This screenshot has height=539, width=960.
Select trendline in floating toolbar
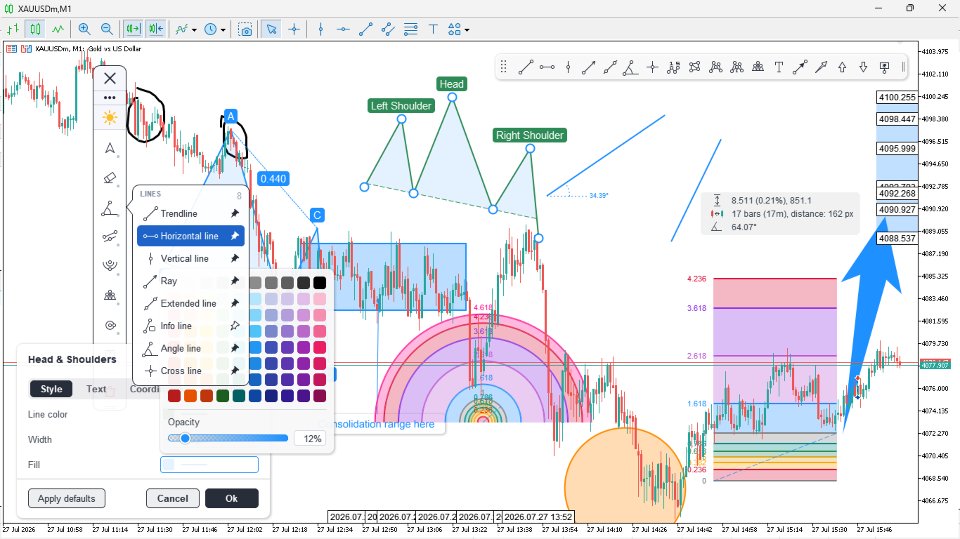(x=526, y=67)
